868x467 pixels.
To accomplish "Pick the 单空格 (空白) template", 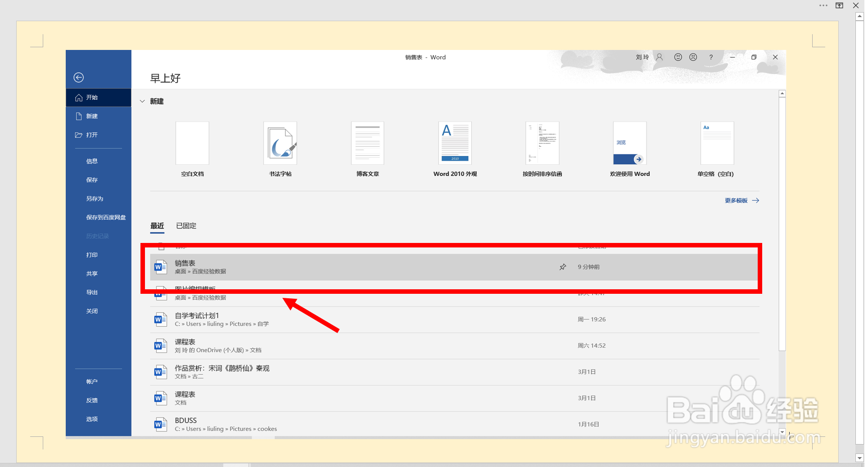I will point(717,143).
